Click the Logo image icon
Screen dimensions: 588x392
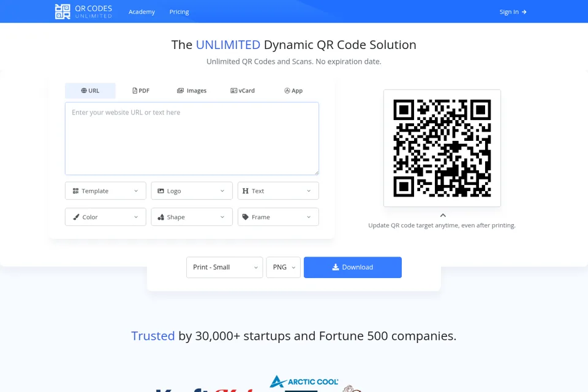coord(160,191)
